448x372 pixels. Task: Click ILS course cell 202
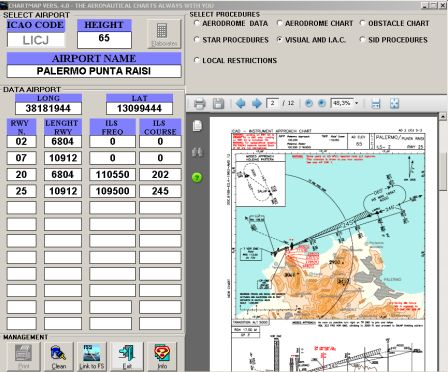(160, 175)
